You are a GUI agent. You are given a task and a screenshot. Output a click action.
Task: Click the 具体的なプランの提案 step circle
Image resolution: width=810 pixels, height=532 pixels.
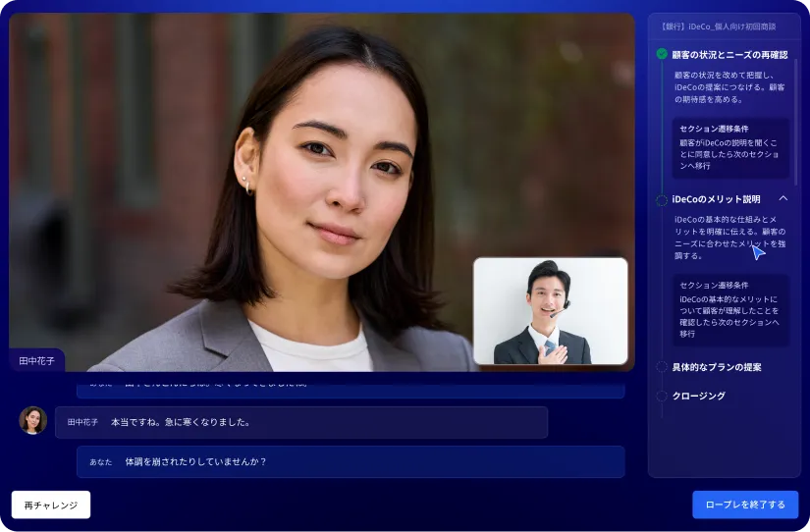[x=662, y=367]
